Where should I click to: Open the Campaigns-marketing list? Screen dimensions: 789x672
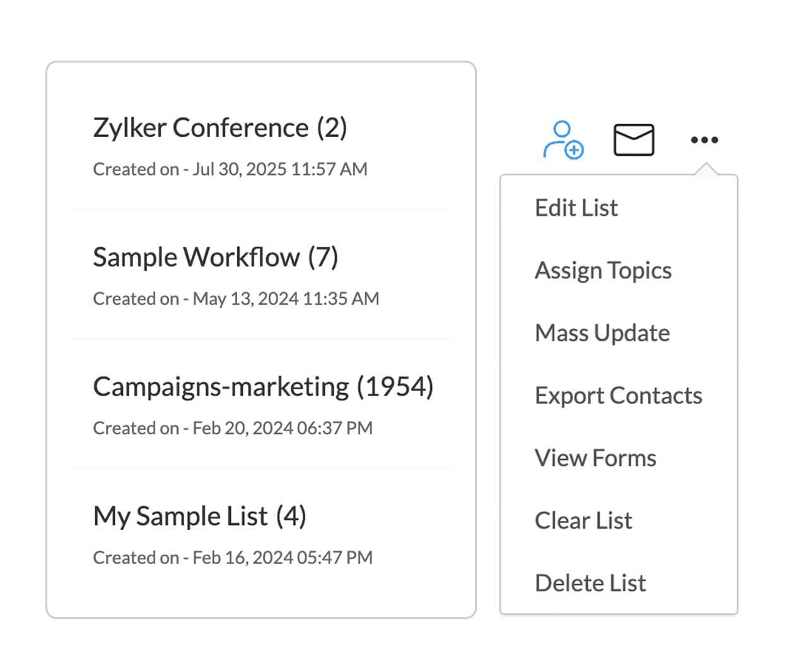[x=221, y=386]
